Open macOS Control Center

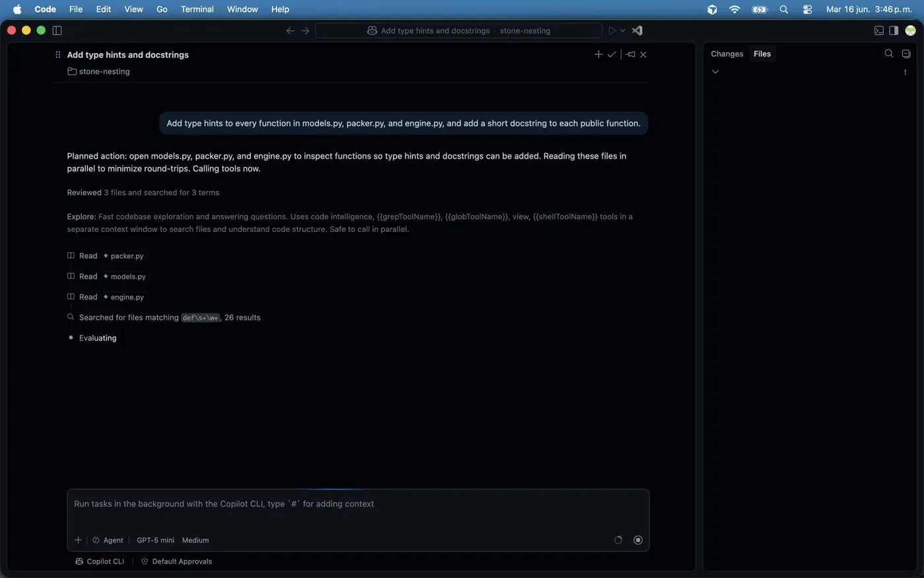click(x=807, y=9)
